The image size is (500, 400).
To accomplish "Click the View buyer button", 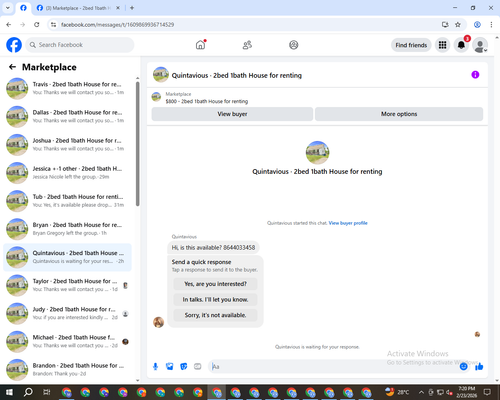I will (232, 114).
